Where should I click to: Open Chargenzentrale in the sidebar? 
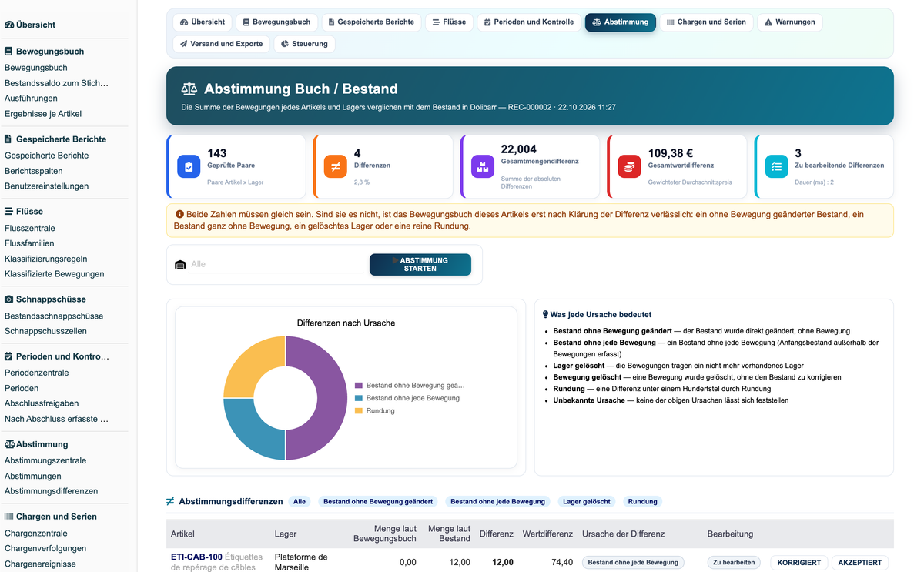pos(37,534)
